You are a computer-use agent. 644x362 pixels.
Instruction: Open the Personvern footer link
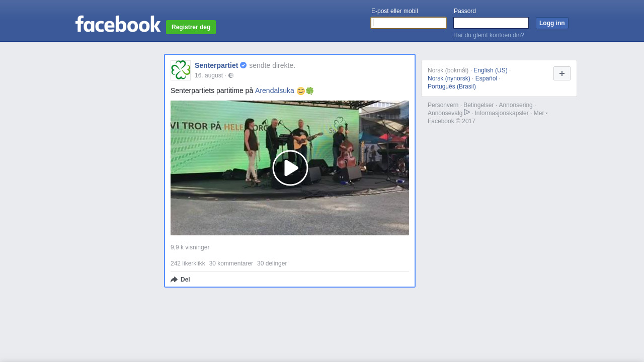(443, 105)
